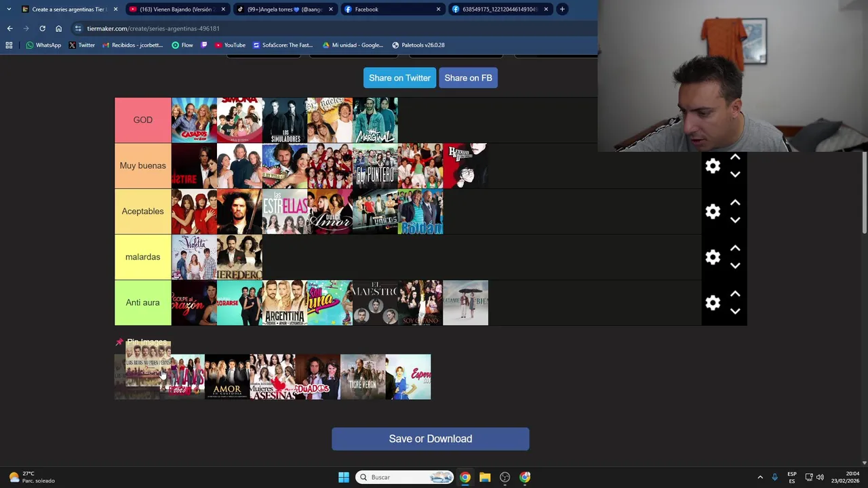This screenshot has width=868, height=488.
Task: Open the Paletools v26.0.28 bookmark
Action: tap(418, 45)
